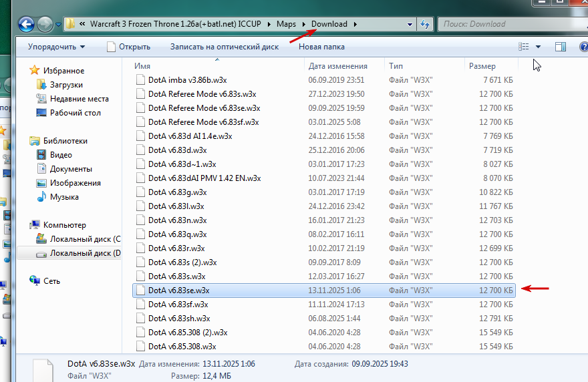
Task: Show hidden parent path chevrons in address bar
Action: click(82, 24)
